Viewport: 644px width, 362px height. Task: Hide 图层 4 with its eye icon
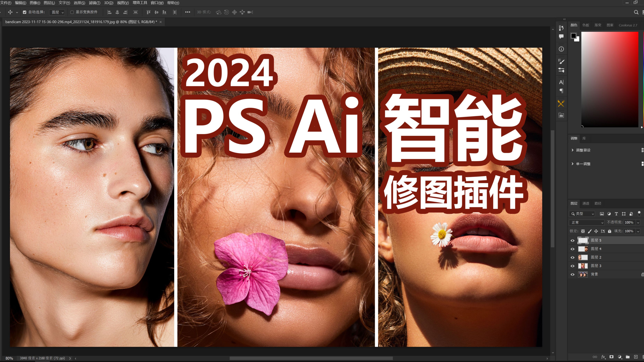pyautogui.click(x=572, y=249)
